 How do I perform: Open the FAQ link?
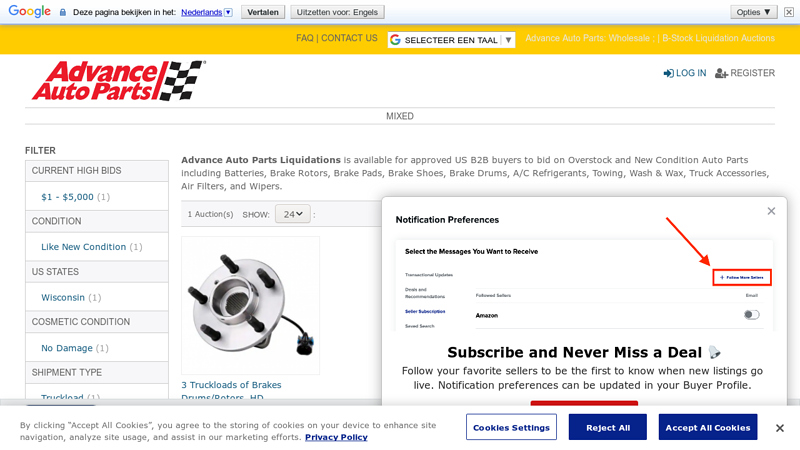(x=305, y=38)
